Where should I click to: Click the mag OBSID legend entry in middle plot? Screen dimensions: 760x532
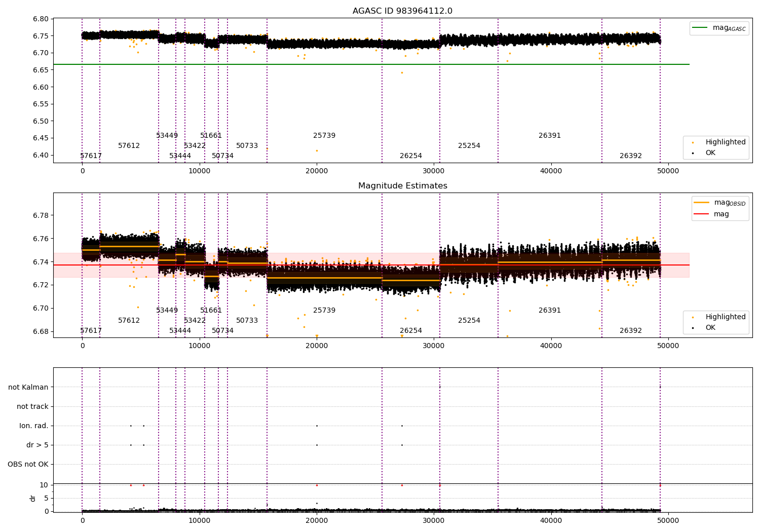(719, 203)
